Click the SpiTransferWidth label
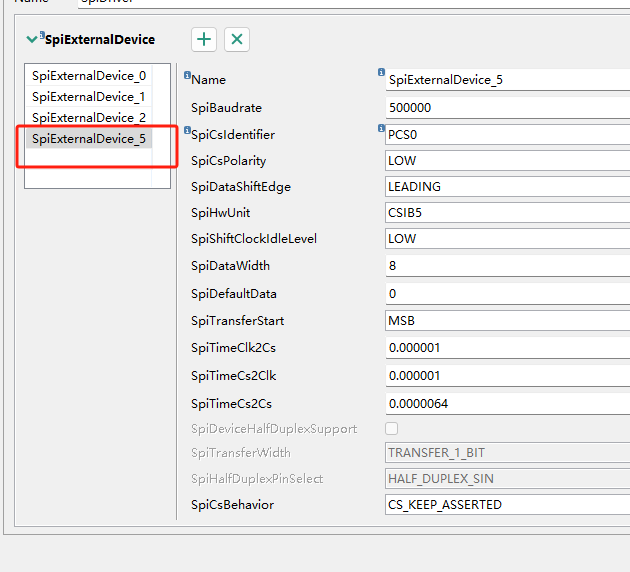Screen dimensions: 630x572 (x=241, y=453)
